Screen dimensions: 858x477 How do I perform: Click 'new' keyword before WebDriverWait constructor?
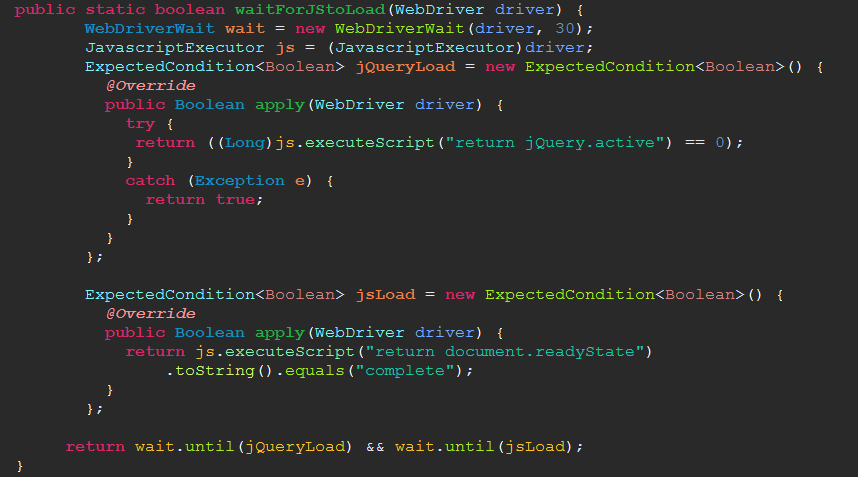pos(310,28)
